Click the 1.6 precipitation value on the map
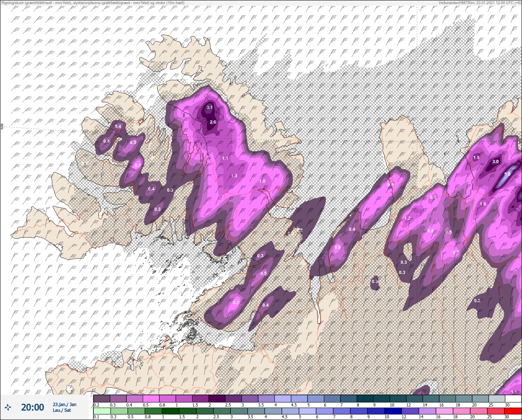522x420 pixels. 483,204
